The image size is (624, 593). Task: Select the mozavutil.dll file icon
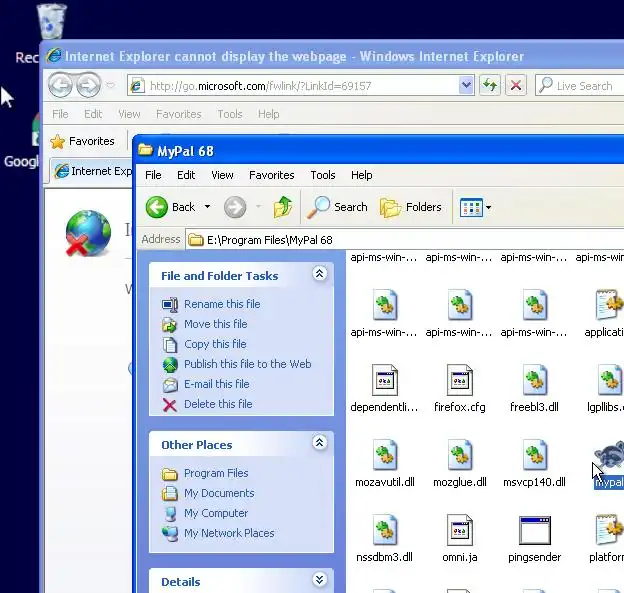point(384,455)
